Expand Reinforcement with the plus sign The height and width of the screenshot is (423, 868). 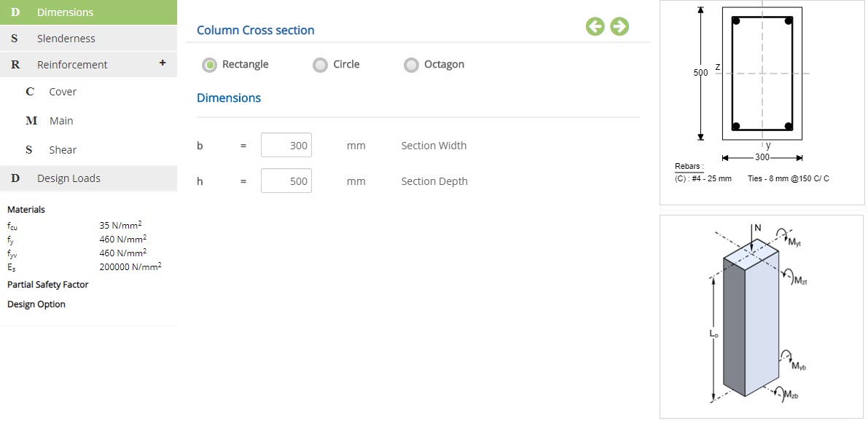[163, 63]
